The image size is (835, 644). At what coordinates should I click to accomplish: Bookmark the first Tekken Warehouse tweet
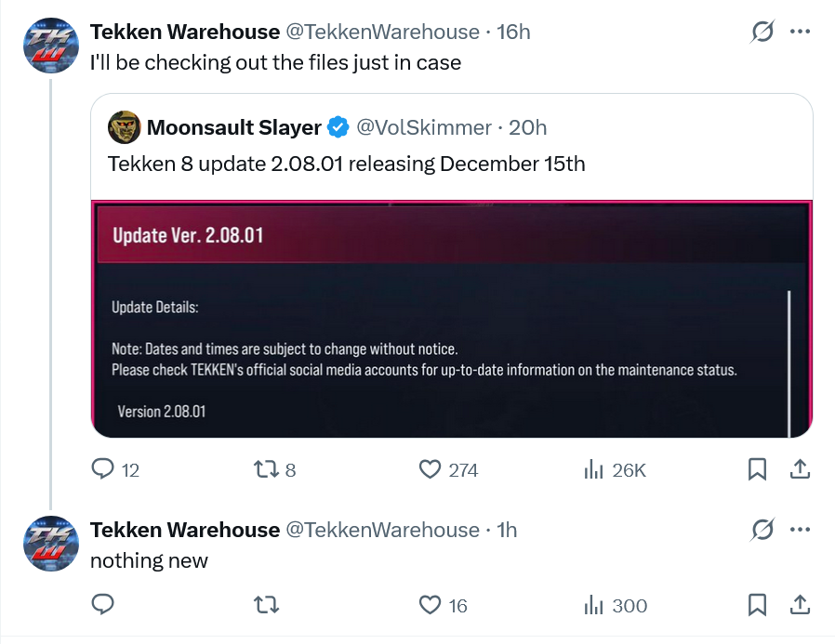click(x=757, y=469)
